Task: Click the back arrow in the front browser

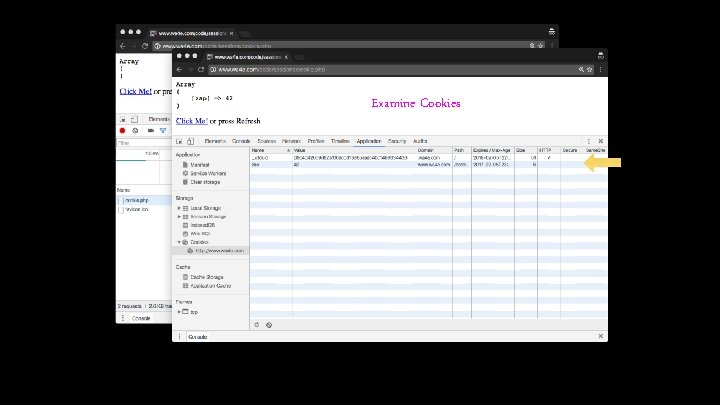Action: pyautogui.click(x=180, y=69)
